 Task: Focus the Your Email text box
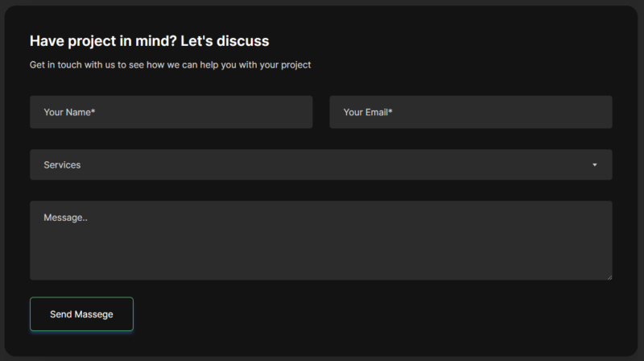(470, 112)
